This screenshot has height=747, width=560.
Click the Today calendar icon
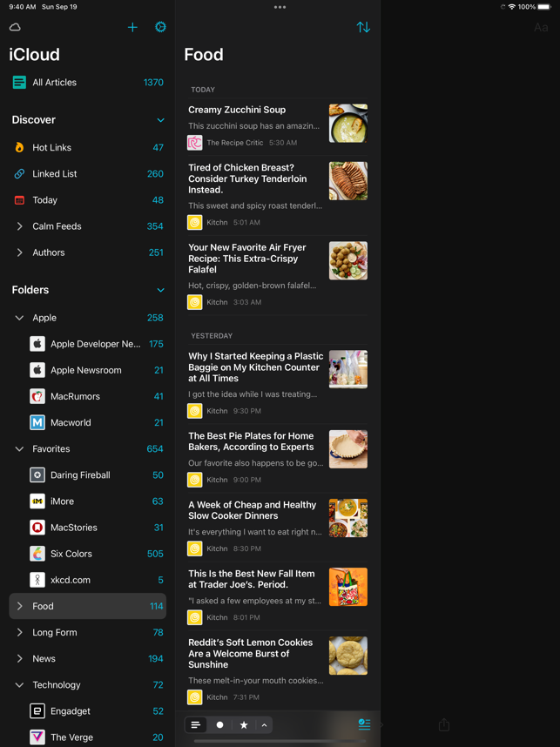(x=19, y=200)
